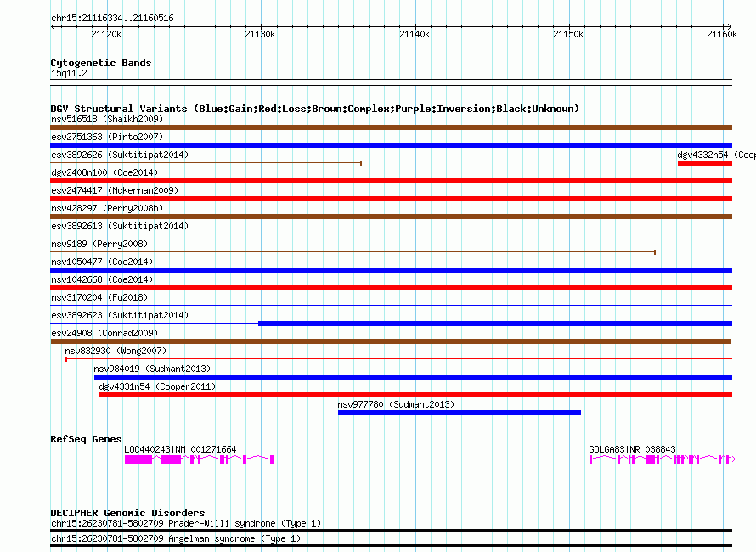Click the thin brown nsv9189 variant line
This screenshot has height=552, width=756.
point(353,252)
